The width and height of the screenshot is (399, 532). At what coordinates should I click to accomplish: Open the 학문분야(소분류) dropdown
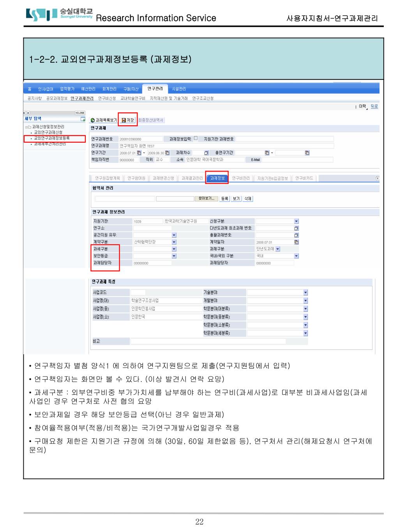[305, 325]
